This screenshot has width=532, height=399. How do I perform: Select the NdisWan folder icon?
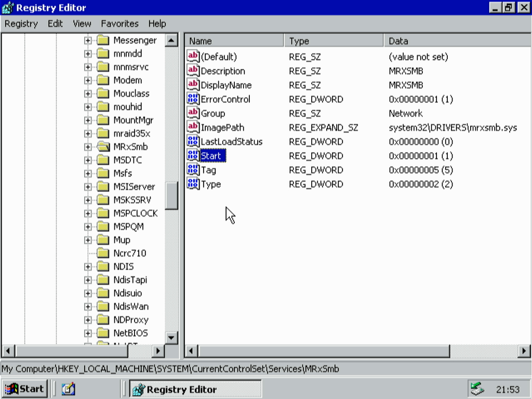[103, 307]
